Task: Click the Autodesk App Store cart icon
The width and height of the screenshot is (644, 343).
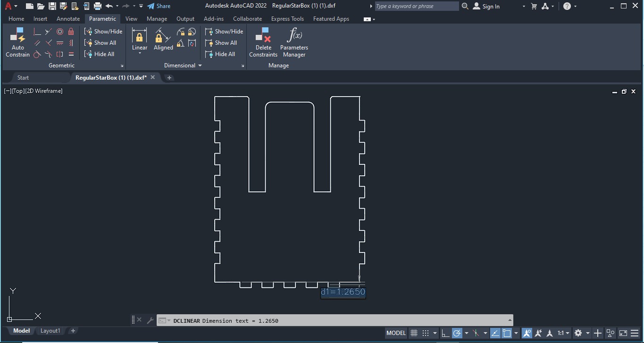Action: coord(534,6)
